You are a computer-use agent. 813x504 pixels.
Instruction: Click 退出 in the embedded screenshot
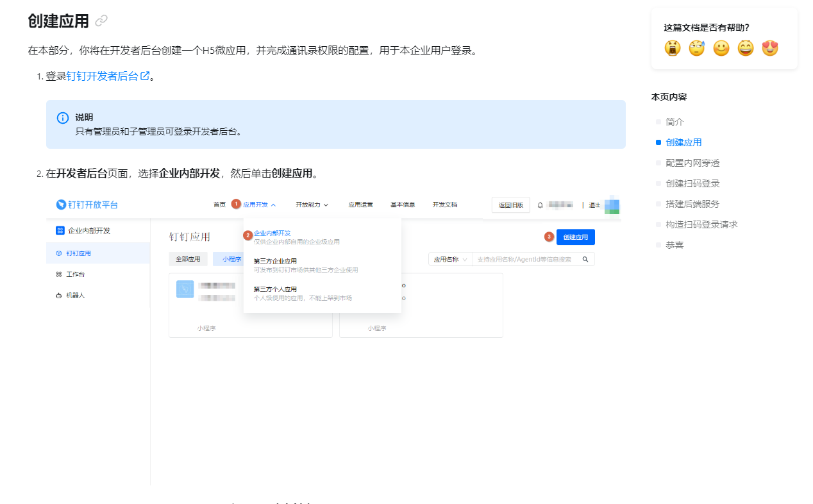[x=594, y=205]
